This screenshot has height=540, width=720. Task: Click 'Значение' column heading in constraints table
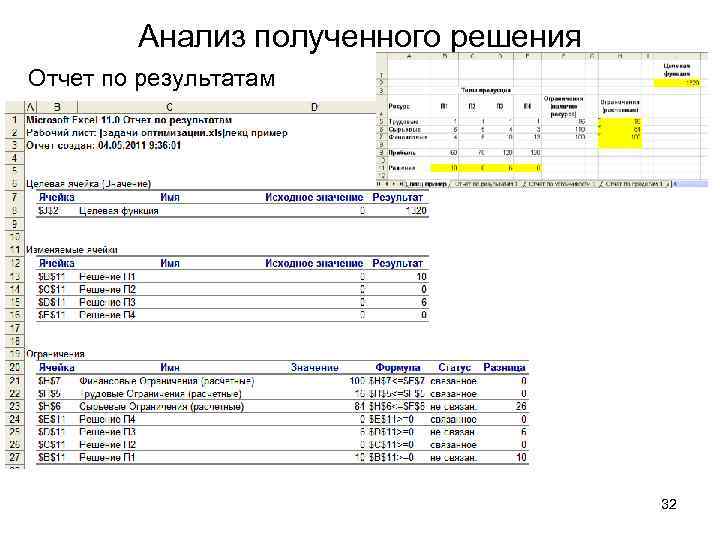(x=315, y=367)
